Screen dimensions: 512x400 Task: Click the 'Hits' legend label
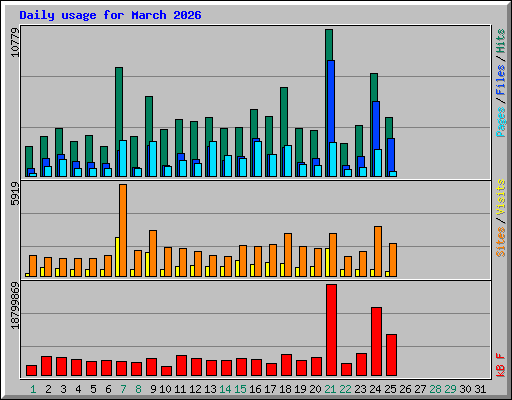point(501,41)
